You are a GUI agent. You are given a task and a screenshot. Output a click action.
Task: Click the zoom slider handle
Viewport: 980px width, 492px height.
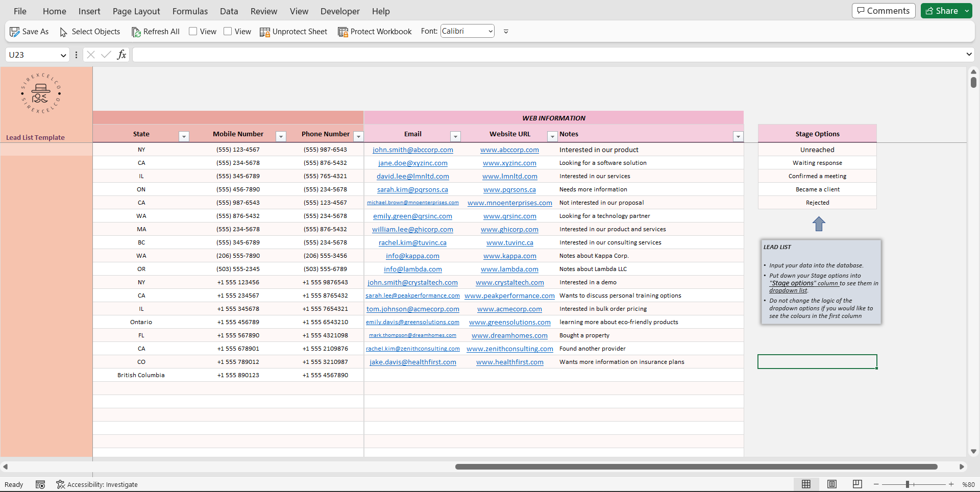908,484
